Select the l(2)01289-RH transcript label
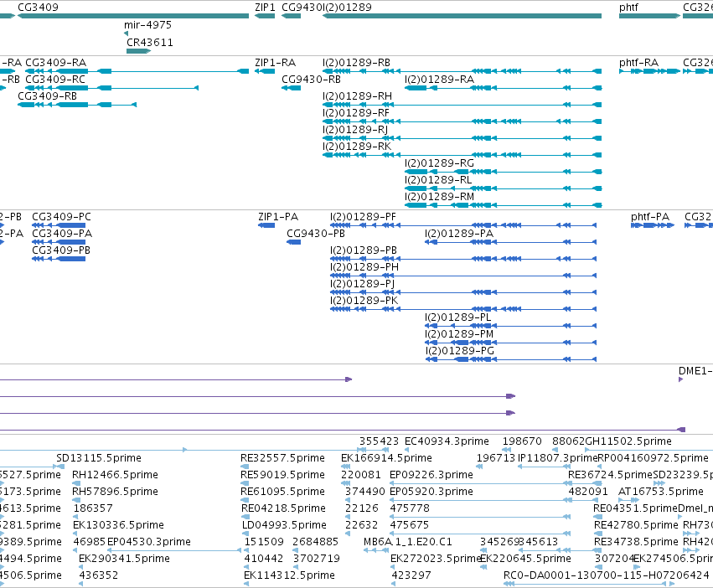Viewport: 713px width, 588px height. point(357,96)
